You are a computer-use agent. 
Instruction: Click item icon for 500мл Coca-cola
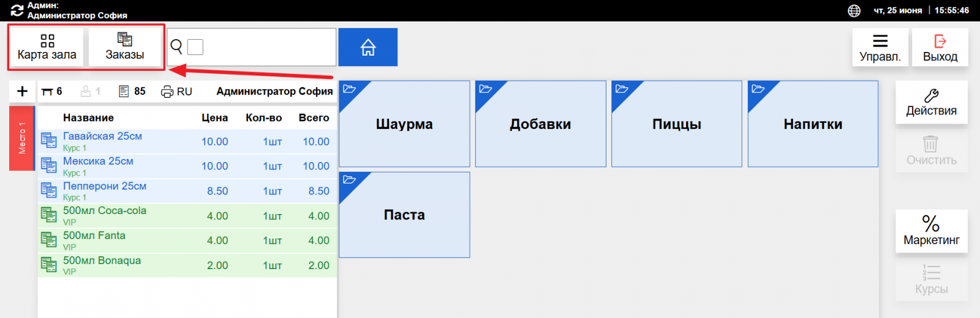pyautogui.click(x=49, y=215)
